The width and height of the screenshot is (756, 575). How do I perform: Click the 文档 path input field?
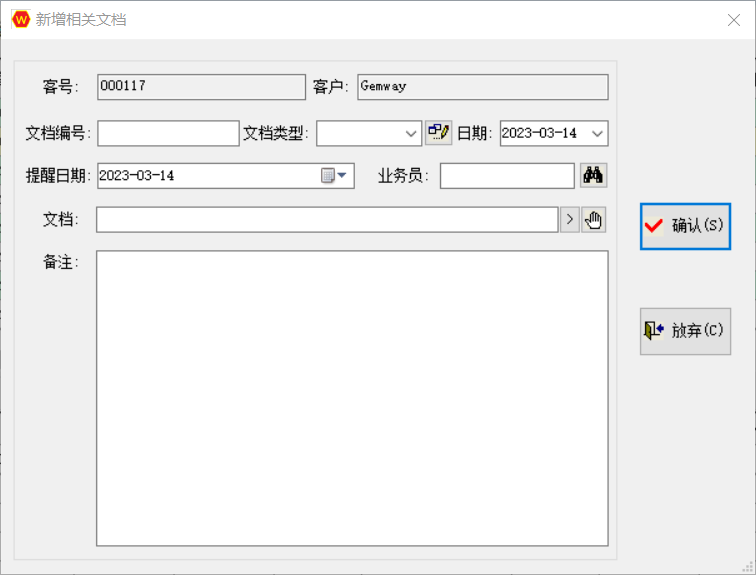coord(327,220)
